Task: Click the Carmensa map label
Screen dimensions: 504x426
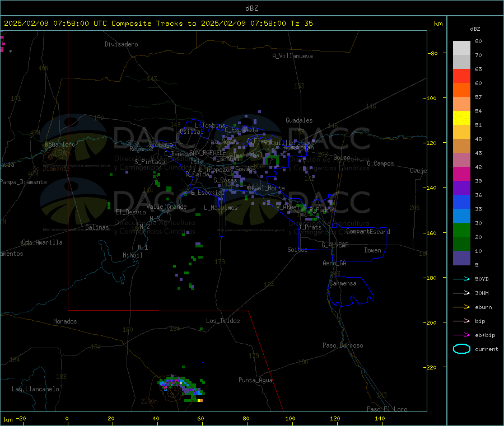Action: pyautogui.click(x=343, y=283)
